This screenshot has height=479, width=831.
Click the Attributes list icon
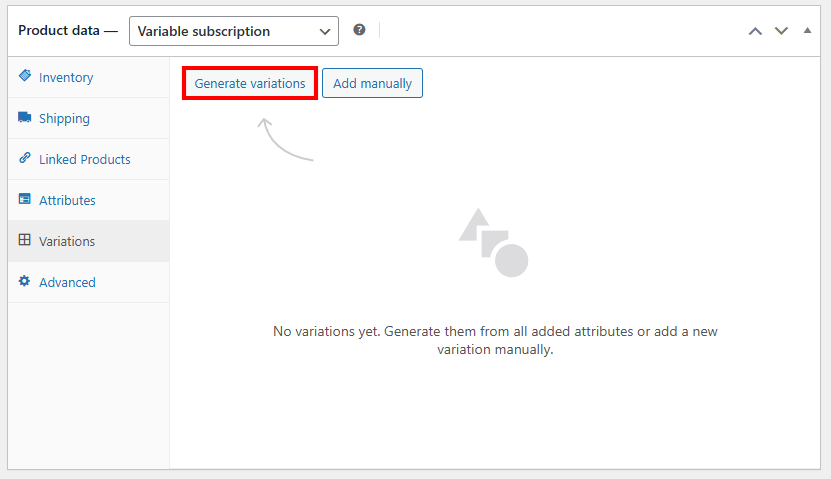[25, 200]
